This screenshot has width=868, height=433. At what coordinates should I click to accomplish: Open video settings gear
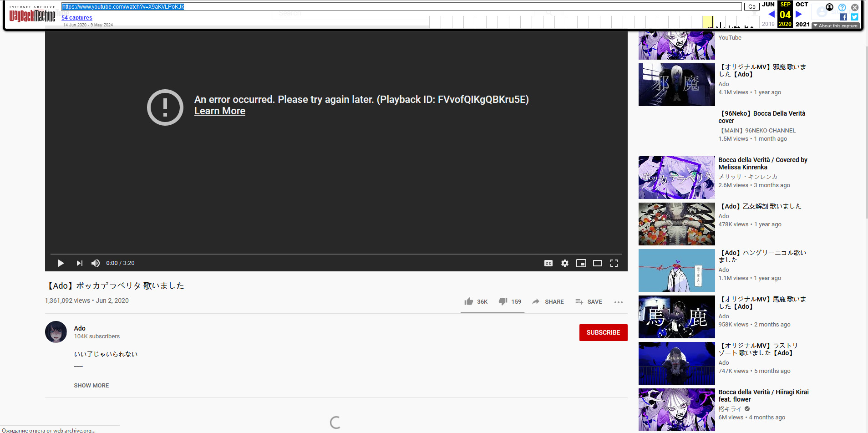[x=565, y=263]
